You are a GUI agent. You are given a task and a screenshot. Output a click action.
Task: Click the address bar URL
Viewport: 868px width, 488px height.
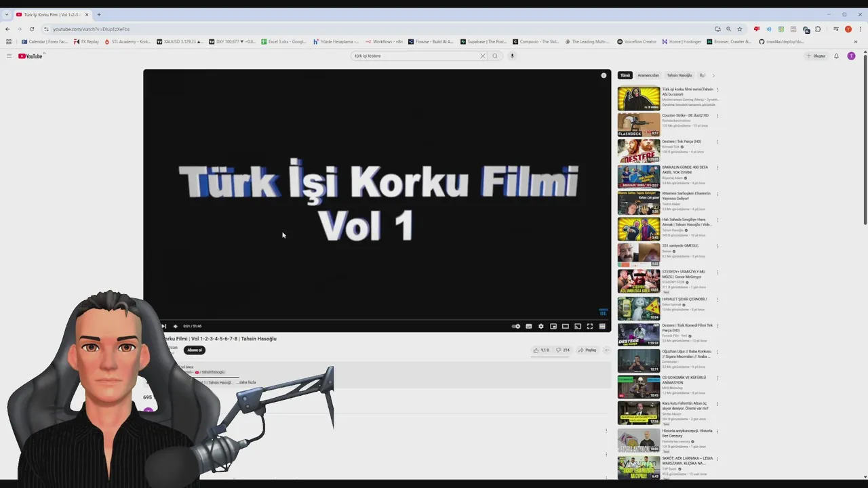coord(92,29)
